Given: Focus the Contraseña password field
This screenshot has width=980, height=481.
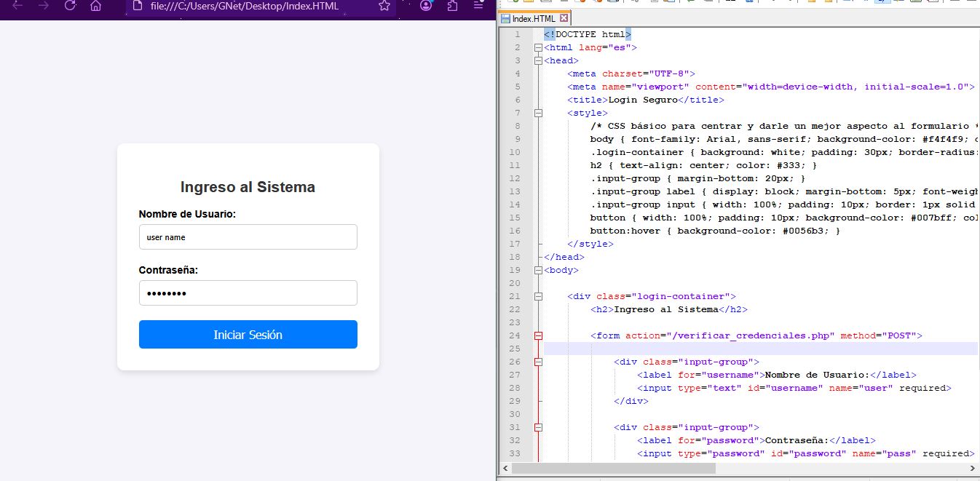Looking at the screenshot, I should click(248, 293).
